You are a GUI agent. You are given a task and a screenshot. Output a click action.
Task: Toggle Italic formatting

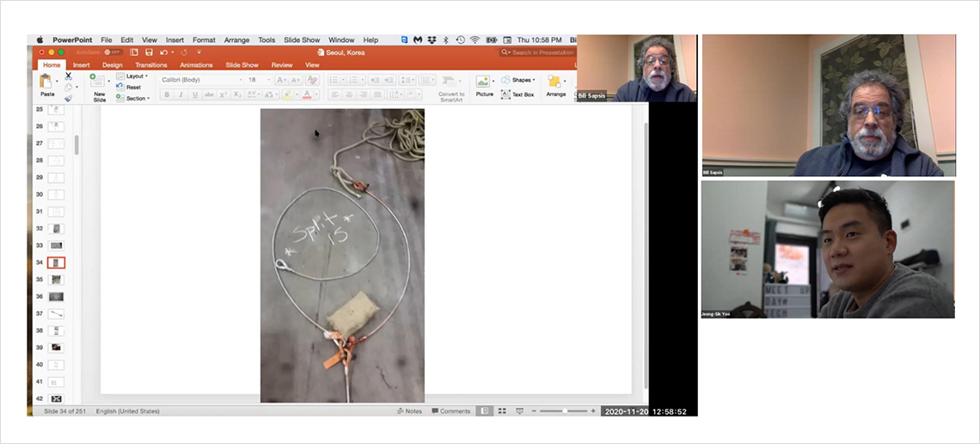(x=181, y=94)
